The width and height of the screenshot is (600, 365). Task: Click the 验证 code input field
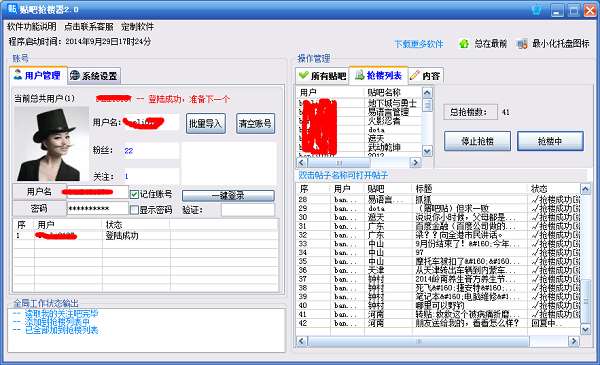248,210
